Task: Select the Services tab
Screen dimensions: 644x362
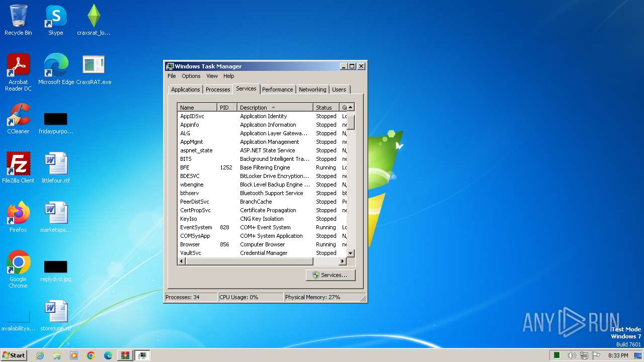Action: coord(246,88)
